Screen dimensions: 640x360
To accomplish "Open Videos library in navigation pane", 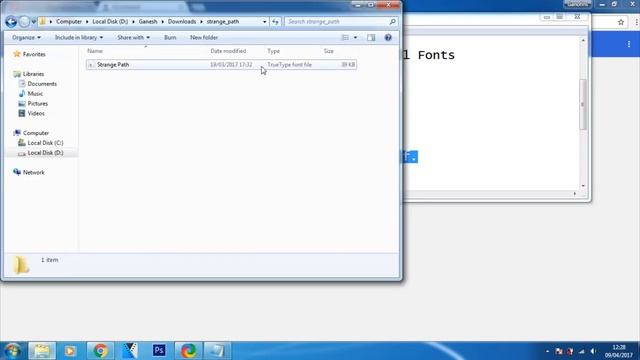I will [x=36, y=113].
